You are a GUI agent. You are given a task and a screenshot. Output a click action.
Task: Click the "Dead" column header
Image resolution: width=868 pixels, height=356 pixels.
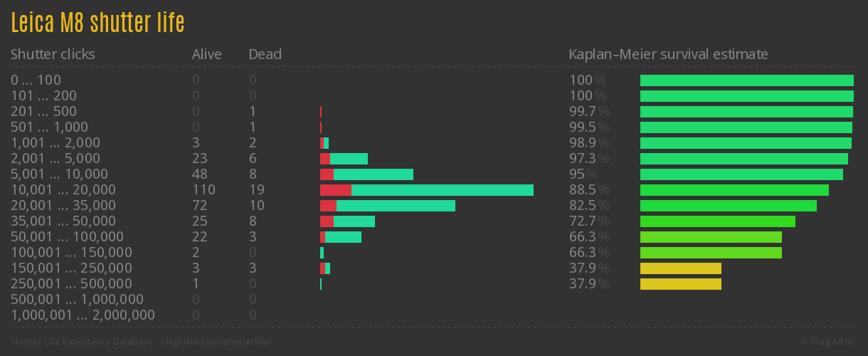265,54
